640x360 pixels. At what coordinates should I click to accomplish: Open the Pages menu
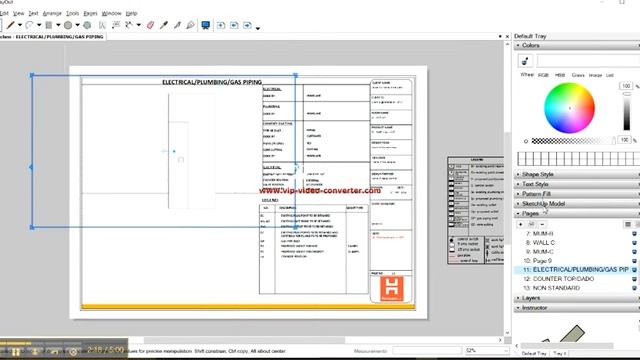tap(90, 13)
